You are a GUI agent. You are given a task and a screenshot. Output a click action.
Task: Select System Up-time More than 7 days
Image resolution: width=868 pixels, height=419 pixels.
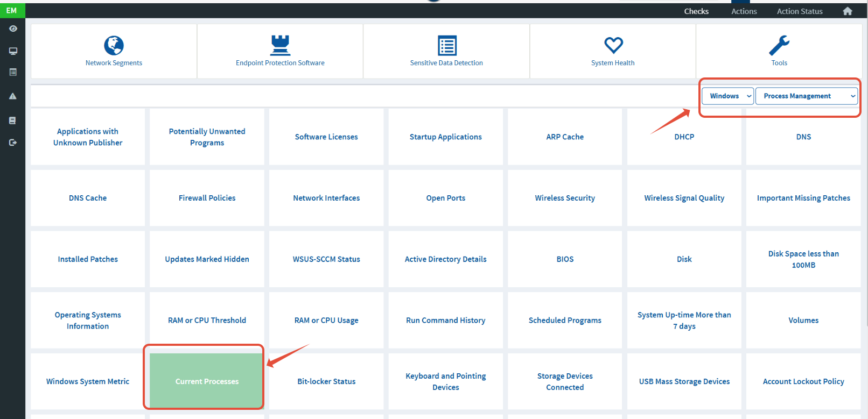coord(684,320)
